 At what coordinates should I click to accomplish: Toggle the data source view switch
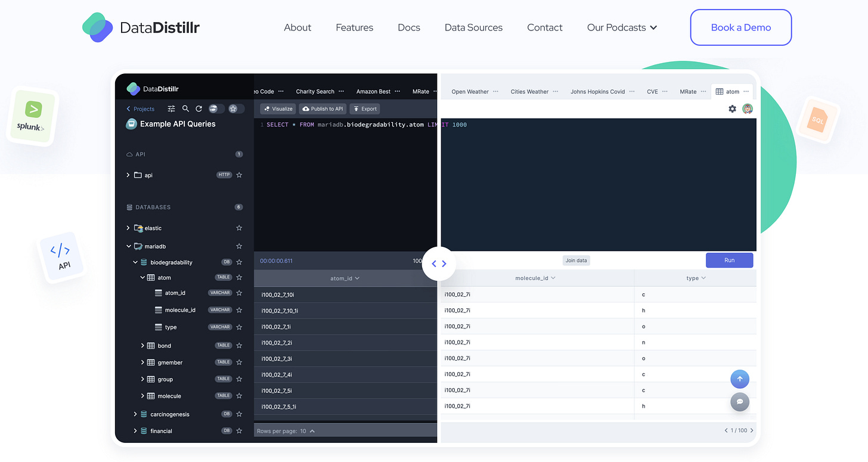(215, 108)
